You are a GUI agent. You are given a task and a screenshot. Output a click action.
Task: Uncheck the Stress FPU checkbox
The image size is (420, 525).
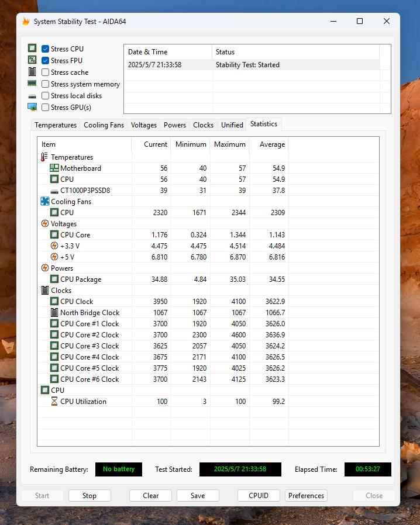pos(45,61)
